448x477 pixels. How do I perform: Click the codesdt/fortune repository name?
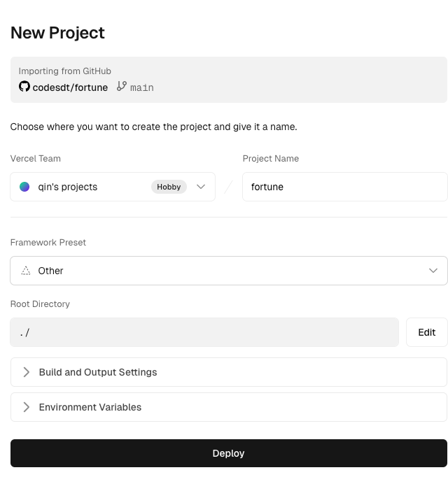click(x=70, y=87)
